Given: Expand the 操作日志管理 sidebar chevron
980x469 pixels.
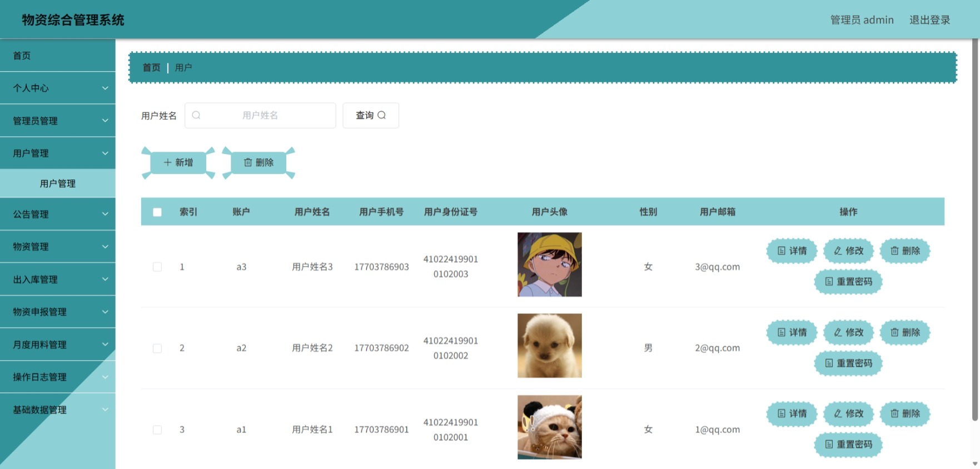Looking at the screenshot, I should point(105,377).
